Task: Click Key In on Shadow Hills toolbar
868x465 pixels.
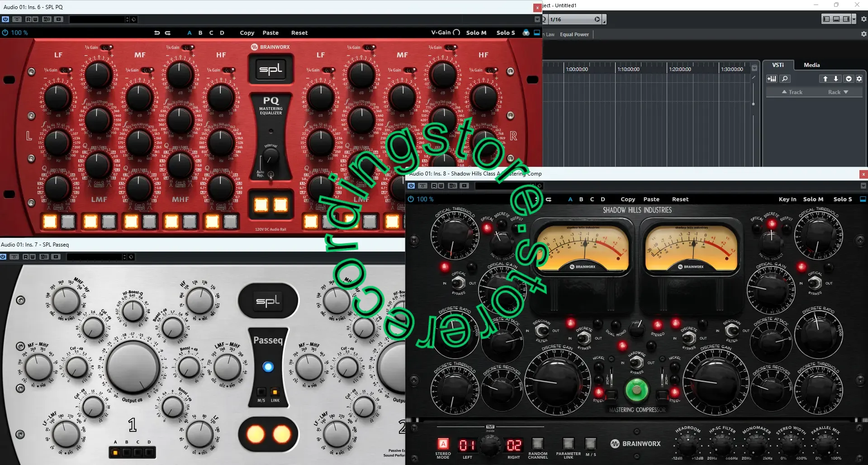Action: point(787,199)
